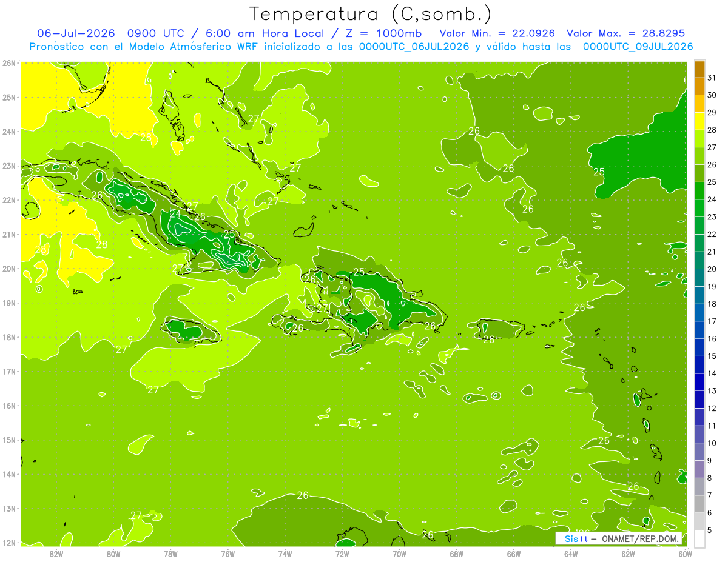Image resolution: width=728 pixels, height=562 pixels.
Task: Select the purple swatch between 9 and 10
Action: click(x=699, y=452)
